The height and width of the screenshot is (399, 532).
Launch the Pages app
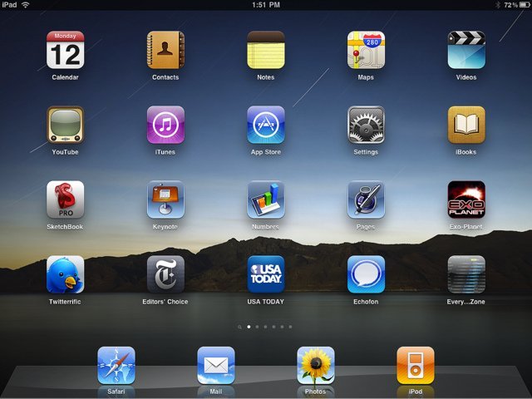(366, 199)
